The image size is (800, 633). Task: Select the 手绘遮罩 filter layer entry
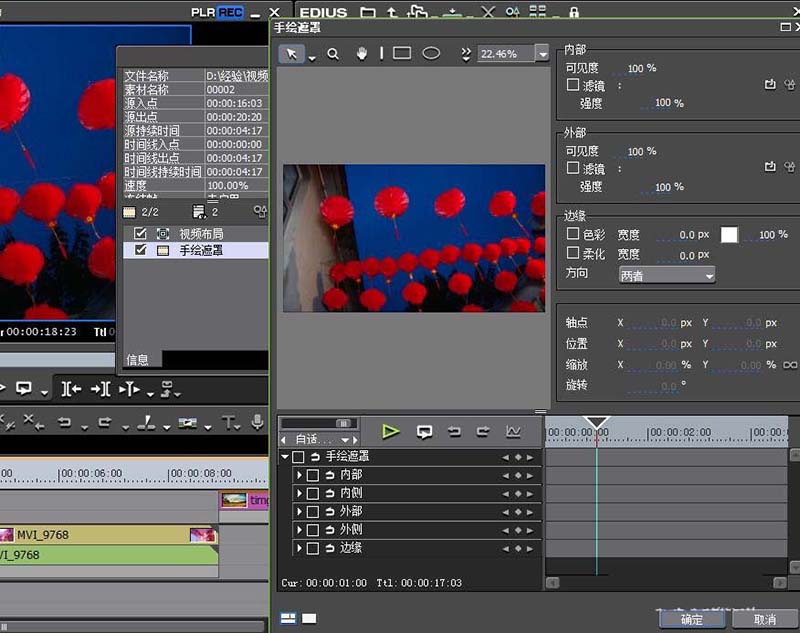pos(202,250)
